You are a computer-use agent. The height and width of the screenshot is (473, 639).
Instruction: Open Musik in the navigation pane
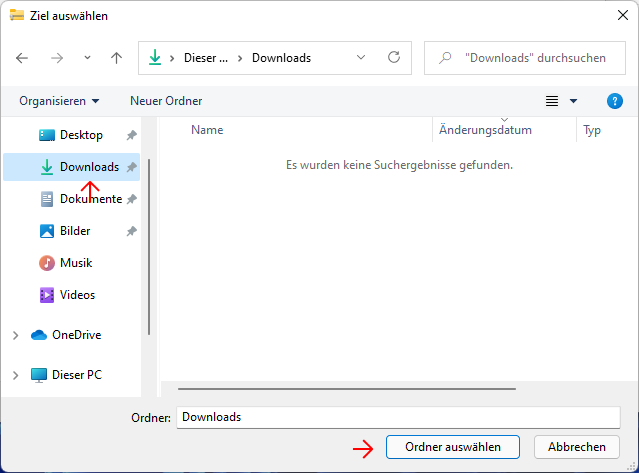76,263
